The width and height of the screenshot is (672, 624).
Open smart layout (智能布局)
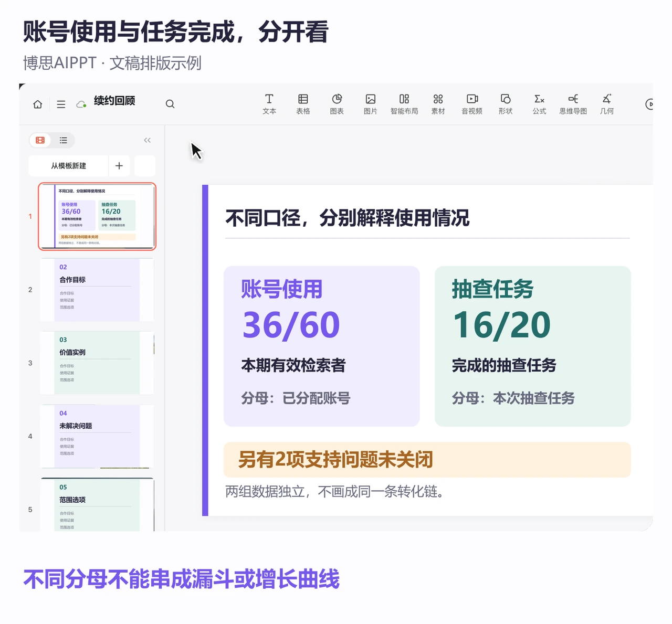click(x=404, y=104)
